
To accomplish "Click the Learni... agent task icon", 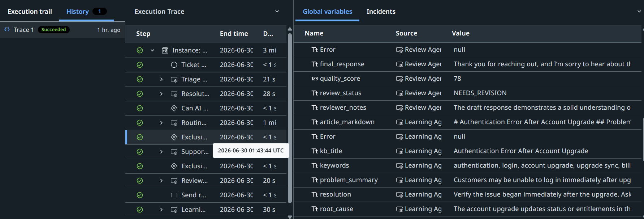I will click(x=174, y=210).
